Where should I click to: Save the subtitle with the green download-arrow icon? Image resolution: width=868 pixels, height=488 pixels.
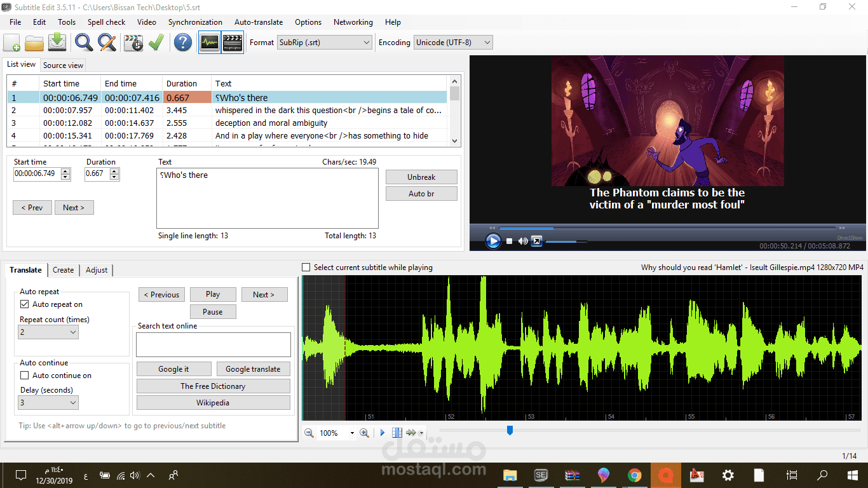tap(58, 43)
